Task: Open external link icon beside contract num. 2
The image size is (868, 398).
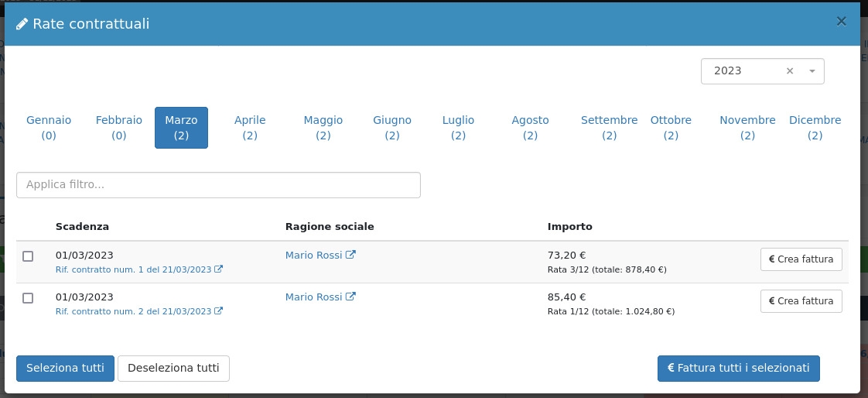Action: (x=218, y=311)
